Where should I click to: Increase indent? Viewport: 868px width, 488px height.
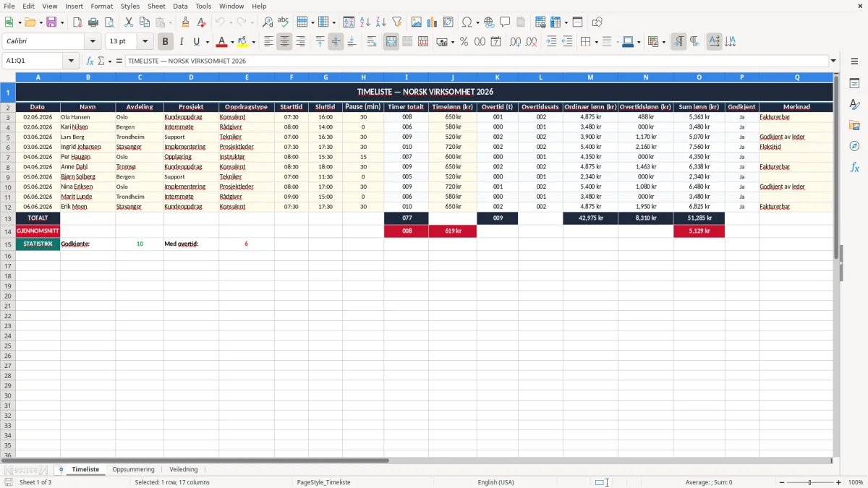click(551, 42)
